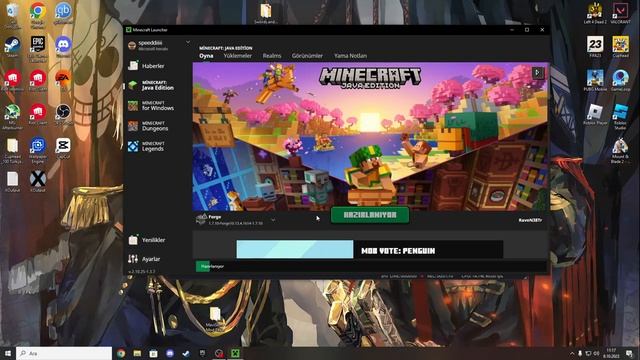640x360 pixels.
Task: Select Minecraft Legends in sidebar
Action: point(151,147)
